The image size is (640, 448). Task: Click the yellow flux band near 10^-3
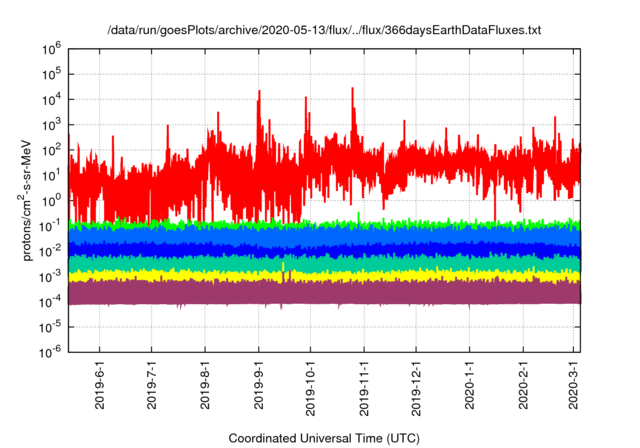(324, 276)
